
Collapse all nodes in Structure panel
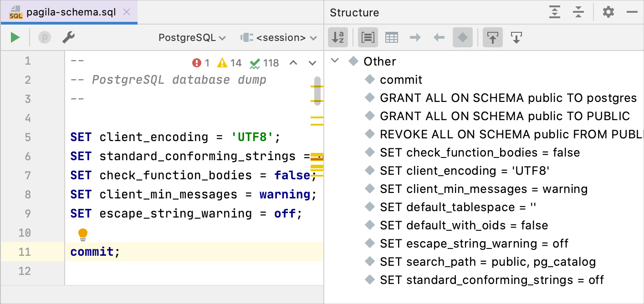578,12
